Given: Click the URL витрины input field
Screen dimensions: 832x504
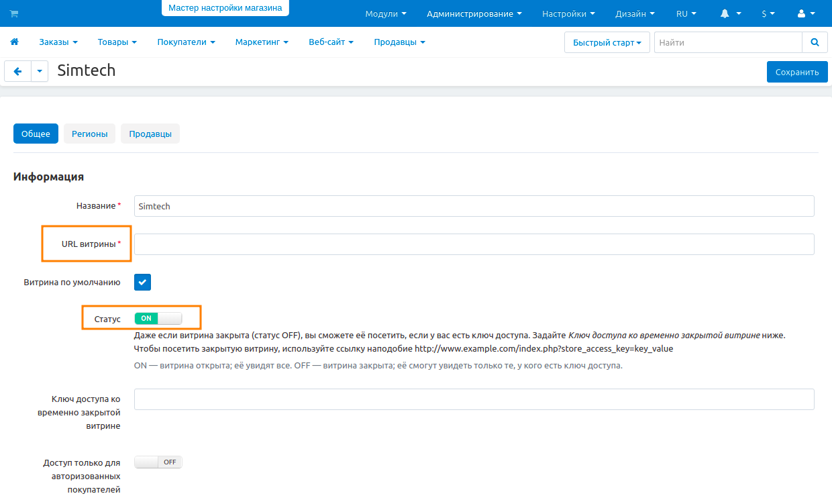Looking at the screenshot, I should click(x=474, y=244).
